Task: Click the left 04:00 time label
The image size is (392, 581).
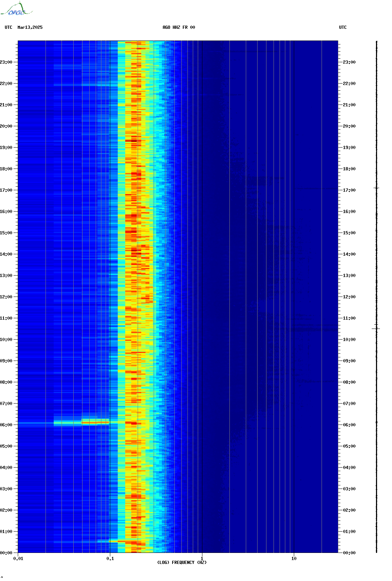Action: [x=6, y=468]
